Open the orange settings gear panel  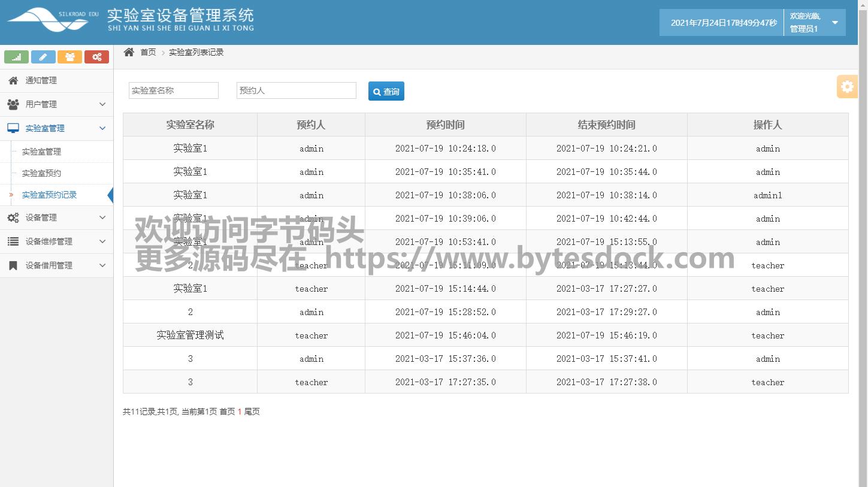(847, 87)
